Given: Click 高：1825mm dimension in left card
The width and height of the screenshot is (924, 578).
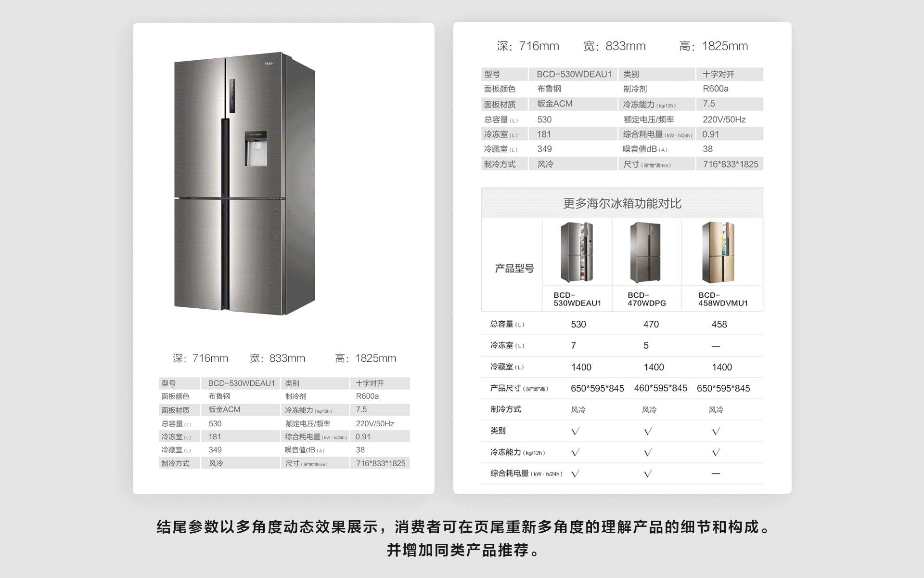Looking at the screenshot, I should tap(366, 358).
